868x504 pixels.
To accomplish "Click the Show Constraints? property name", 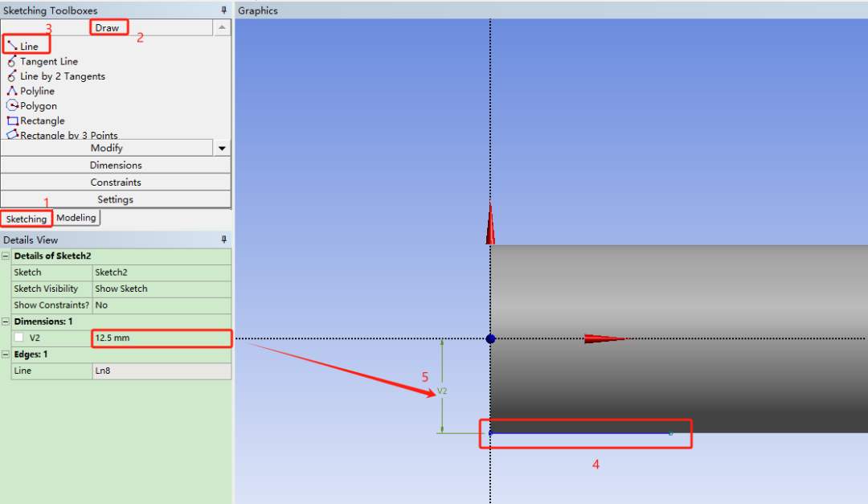I will tap(51, 305).
